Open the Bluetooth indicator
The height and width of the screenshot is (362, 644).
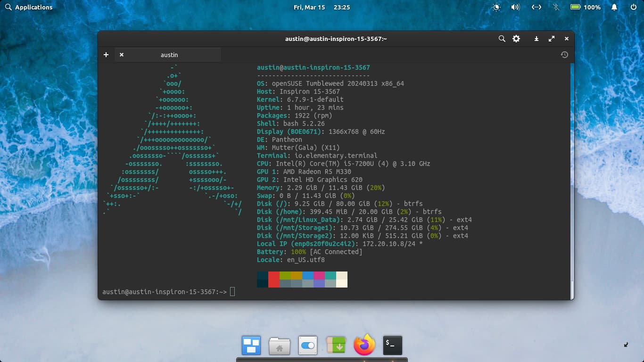[556, 7]
